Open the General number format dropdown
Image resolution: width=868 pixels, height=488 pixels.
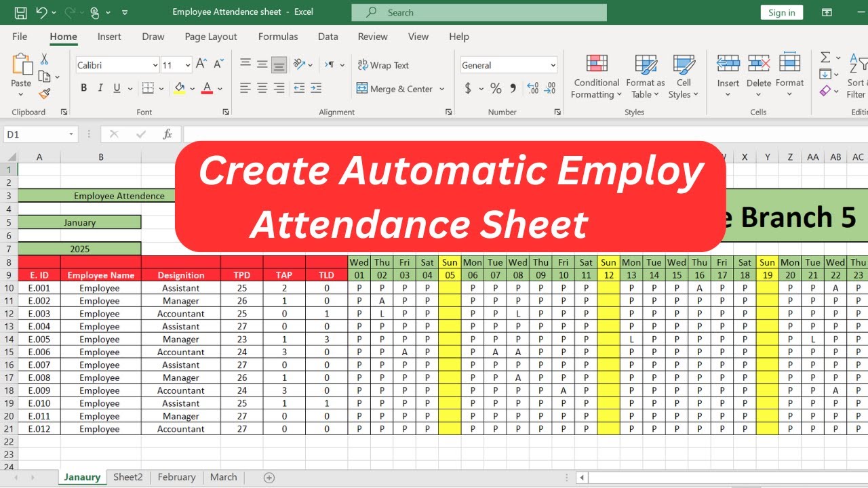pyautogui.click(x=553, y=65)
